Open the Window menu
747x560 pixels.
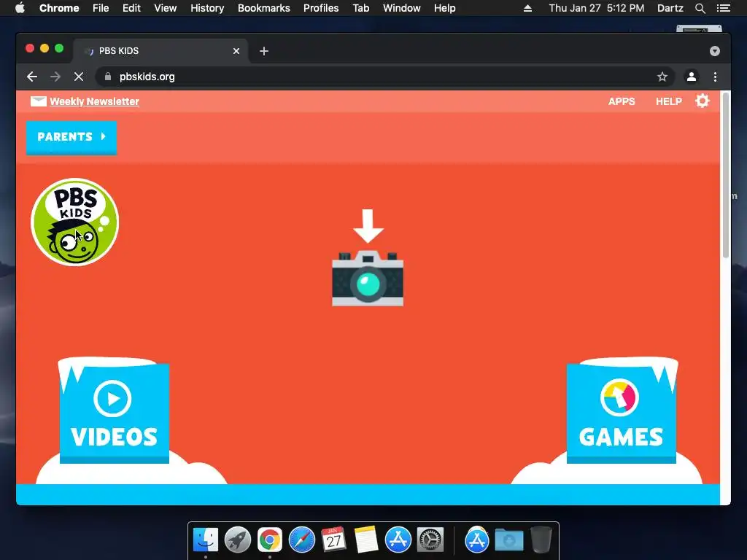(402, 8)
